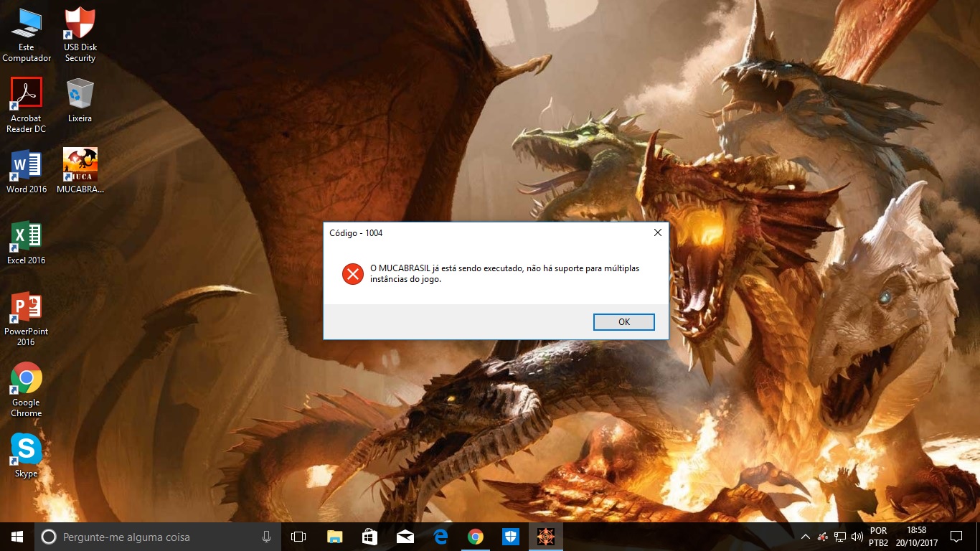
Task: Open PowerPoint 2016 desktop shortcut
Action: click(x=27, y=308)
